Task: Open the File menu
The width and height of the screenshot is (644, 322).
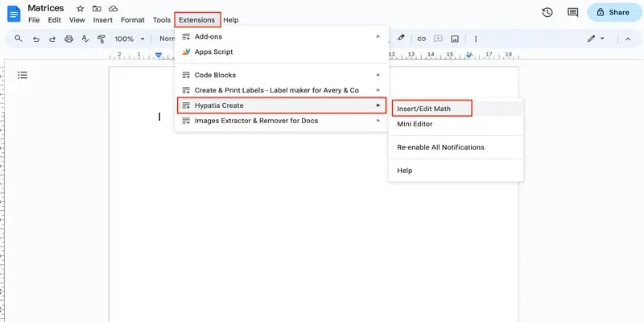Action: coord(34,19)
